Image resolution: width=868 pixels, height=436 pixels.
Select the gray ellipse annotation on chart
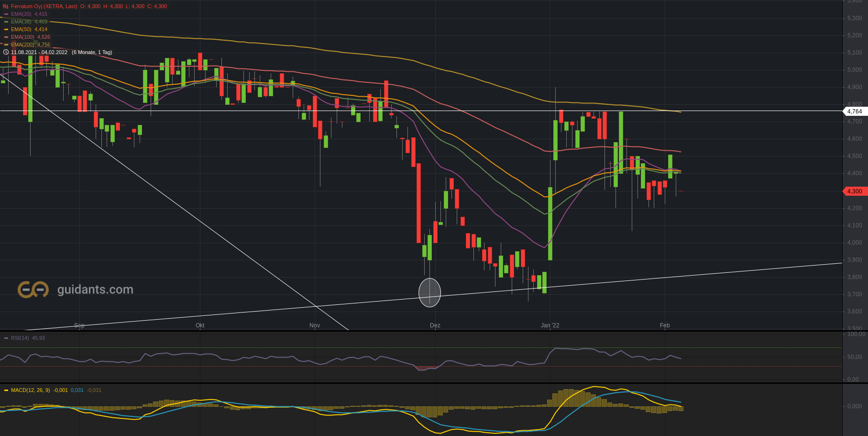429,292
